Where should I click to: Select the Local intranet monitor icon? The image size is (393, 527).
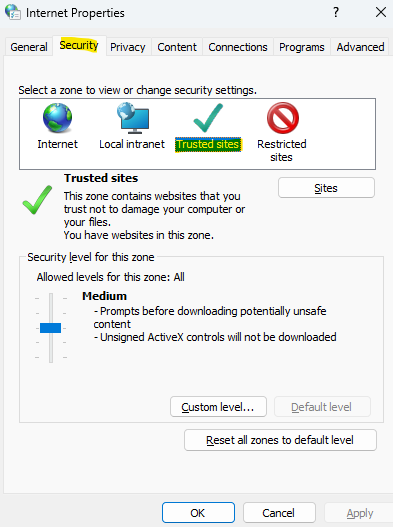(x=133, y=118)
